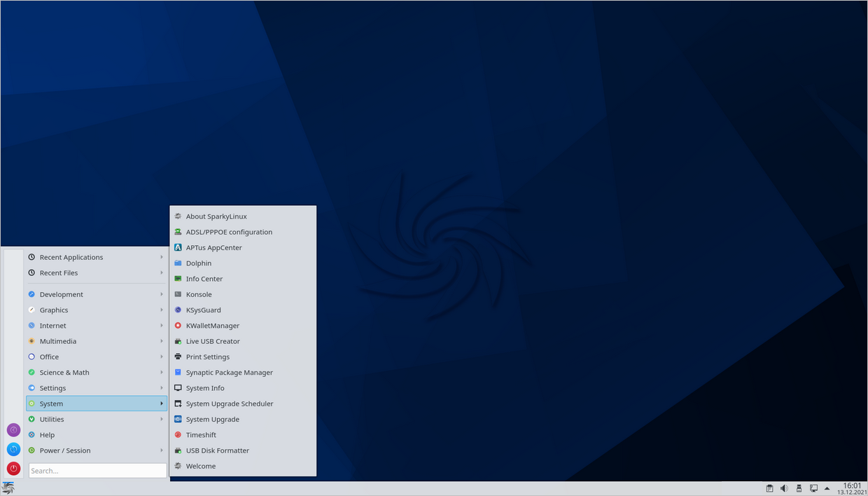This screenshot has height=496, width=868.
Task: Open the Help menu entry
Action: click(47, 435)
